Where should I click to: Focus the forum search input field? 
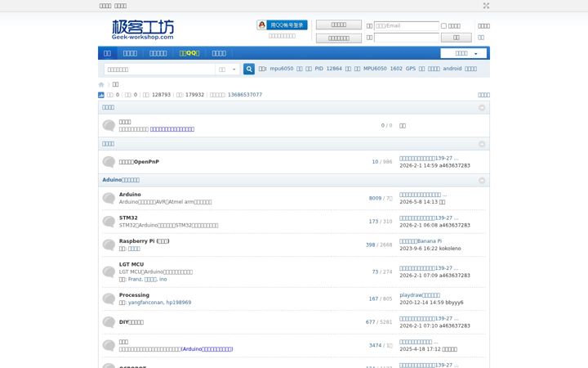[x=159, y=70]
